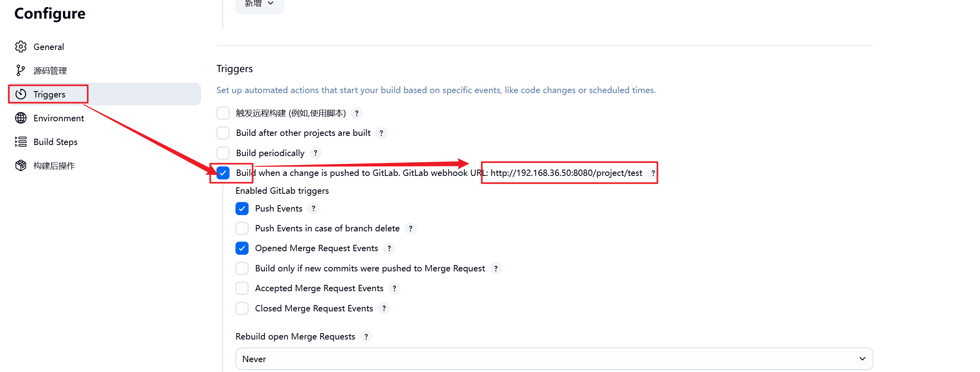Expand the 新增 dropdown button

(x=260, y=4)
